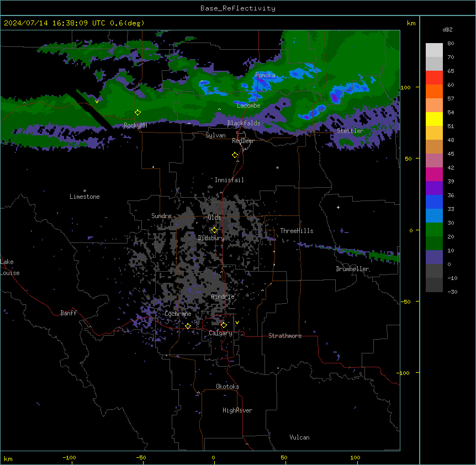
Task: Click the Strathmore label
Action: point(285,336)
